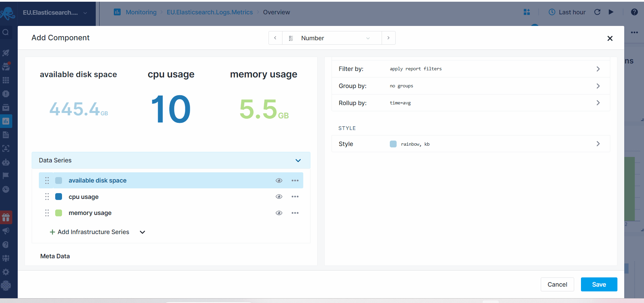The height and width of the screenshot is (303, 644).
Task: Open the sidebar help question mark icon
Action: pos(6,245)
